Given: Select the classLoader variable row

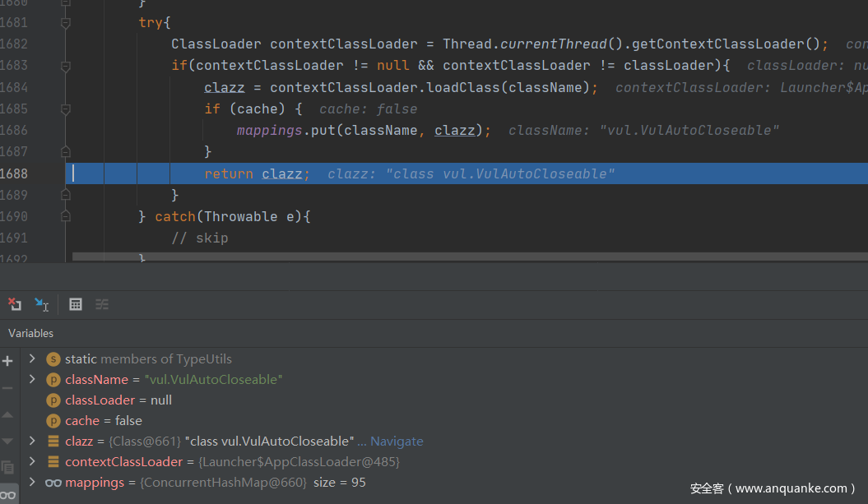Looking at the screenshot, I should pos(118,400).
